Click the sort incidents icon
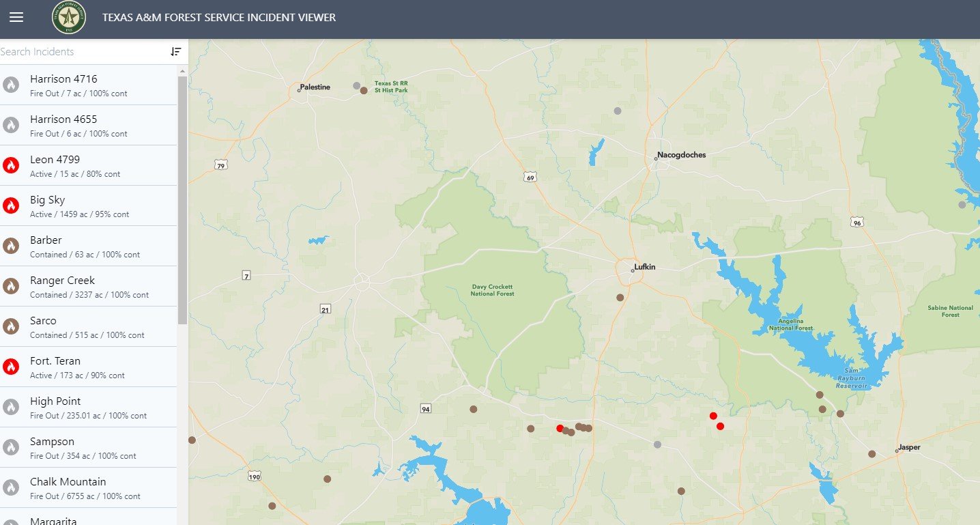Viewport: 980px width, 525px height. click(x=176, y=52)
